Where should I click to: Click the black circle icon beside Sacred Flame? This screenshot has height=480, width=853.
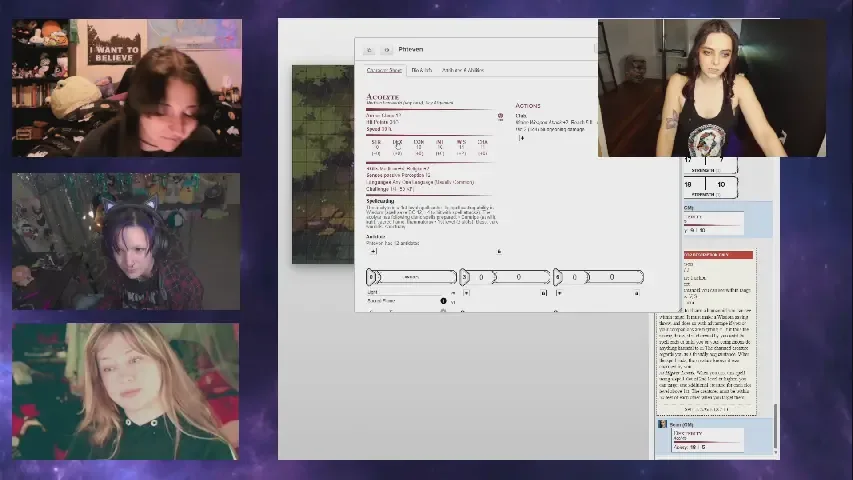click(444, 301)
